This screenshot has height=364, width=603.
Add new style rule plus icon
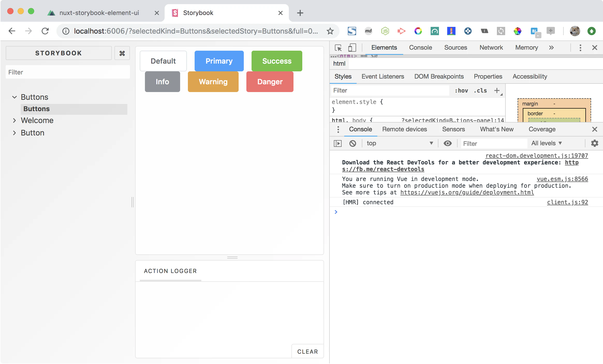point(497,90)
